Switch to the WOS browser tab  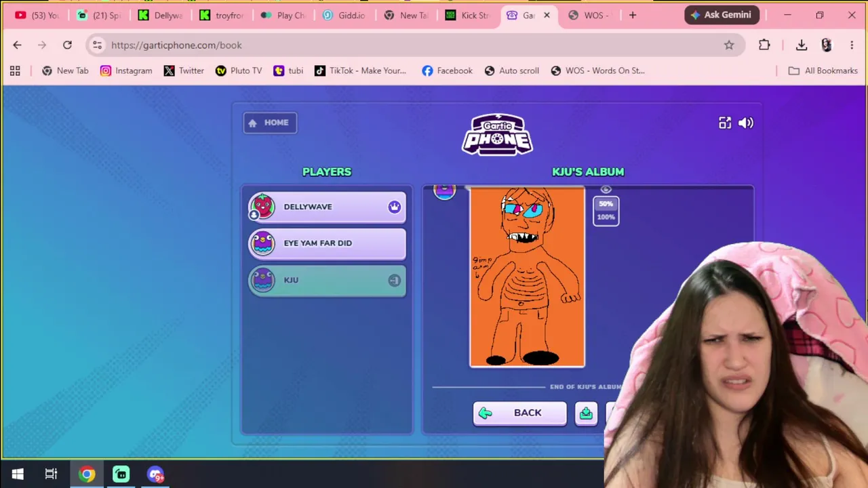click(x=590, y=16)
